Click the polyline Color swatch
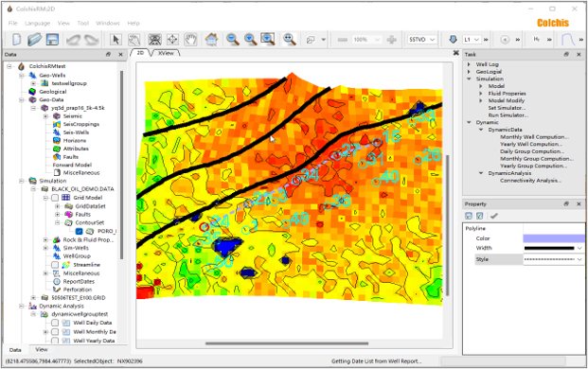588x369 pixels. [554, 238]
